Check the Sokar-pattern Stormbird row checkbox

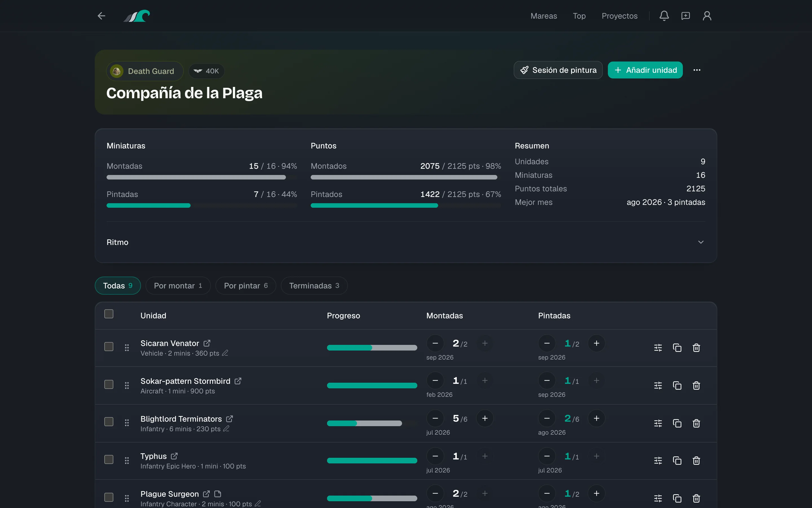109,384
